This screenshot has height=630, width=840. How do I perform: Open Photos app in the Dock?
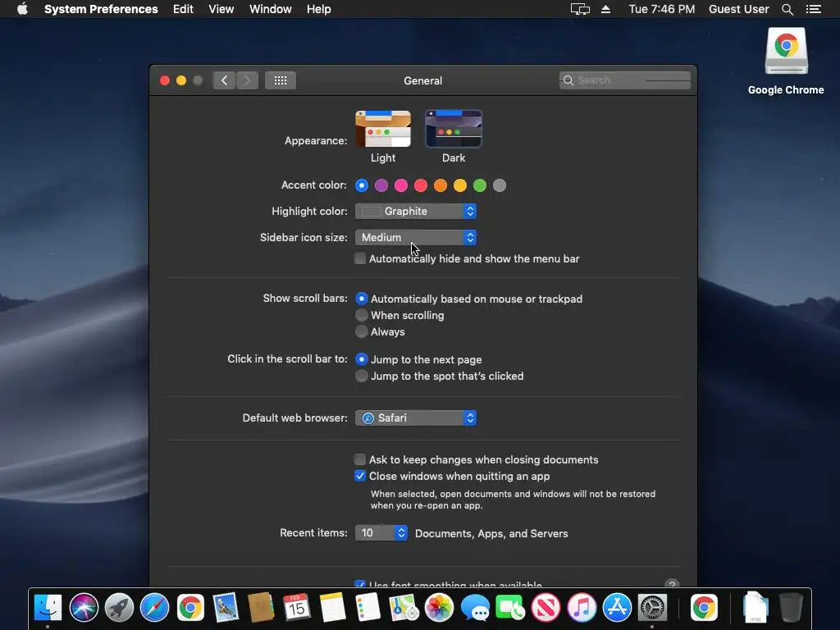[439, 608]
